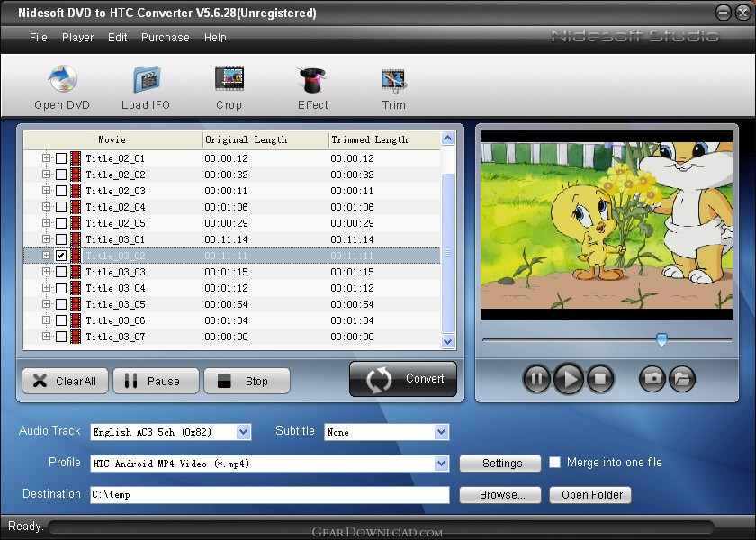Open the Effect magic hat tool

(312, 79)
